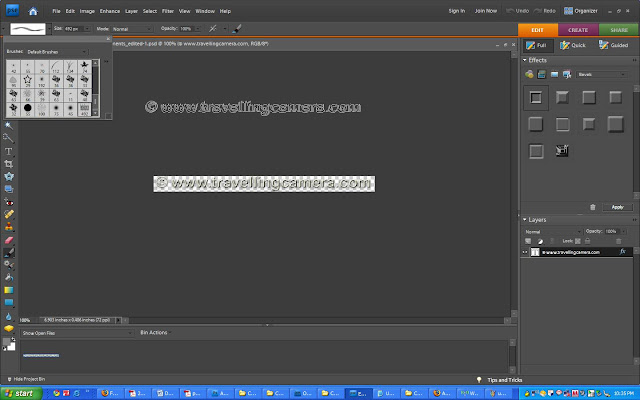Select the Sponge tool
This screenshot has width=640, height=400.
tap(9, 328)
